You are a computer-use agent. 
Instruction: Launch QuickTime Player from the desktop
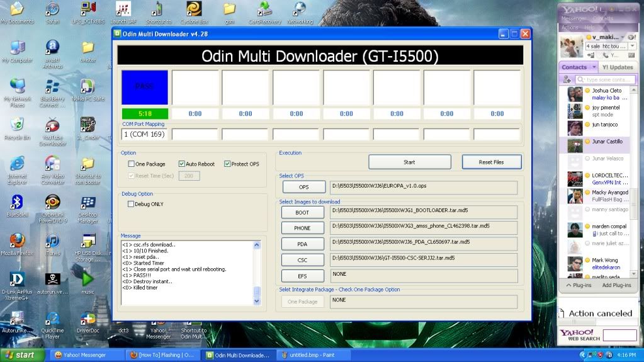tap(53, 325)
